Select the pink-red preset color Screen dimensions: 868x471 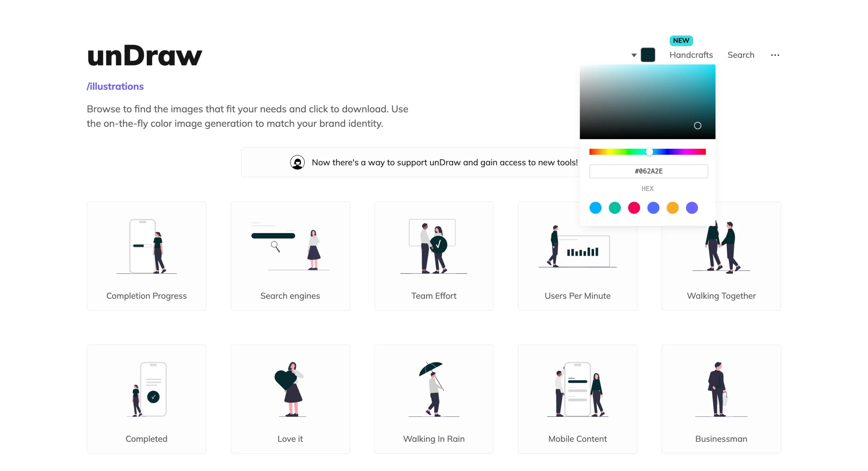[x=634, y=208]
